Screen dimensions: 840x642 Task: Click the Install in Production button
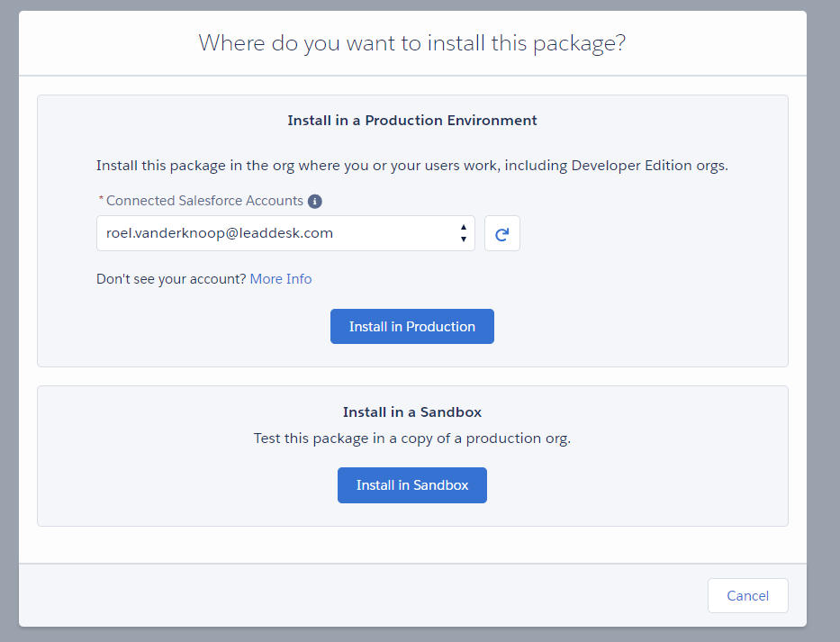[412, 326]
